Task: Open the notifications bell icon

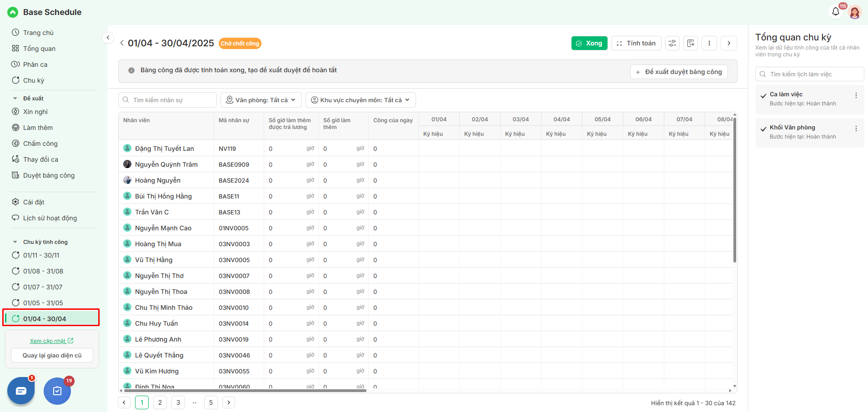Action: (x=836, y=12)
